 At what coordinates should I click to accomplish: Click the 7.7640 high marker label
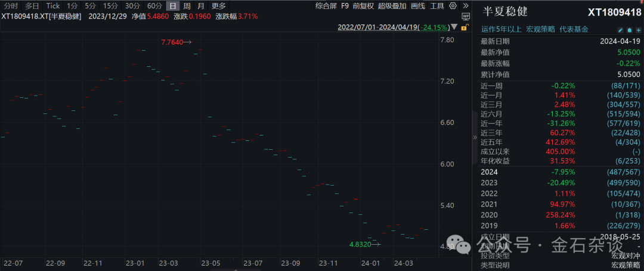click(172, 42)
